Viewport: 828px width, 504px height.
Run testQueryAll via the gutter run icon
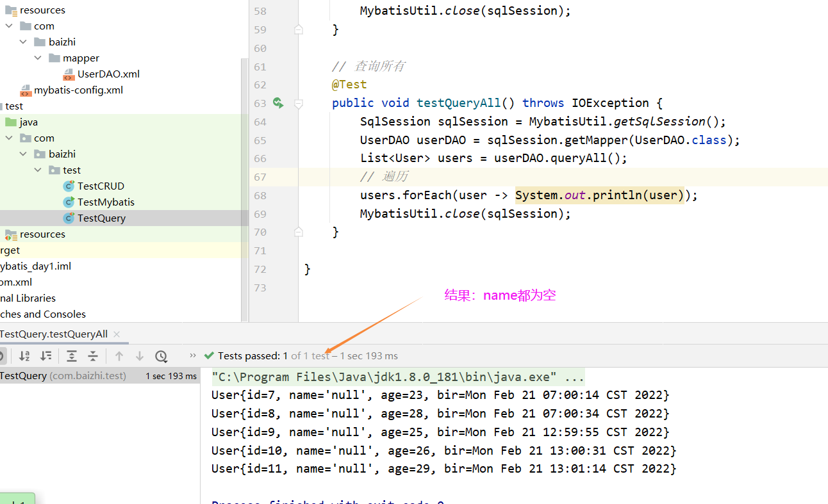point(278,102)
